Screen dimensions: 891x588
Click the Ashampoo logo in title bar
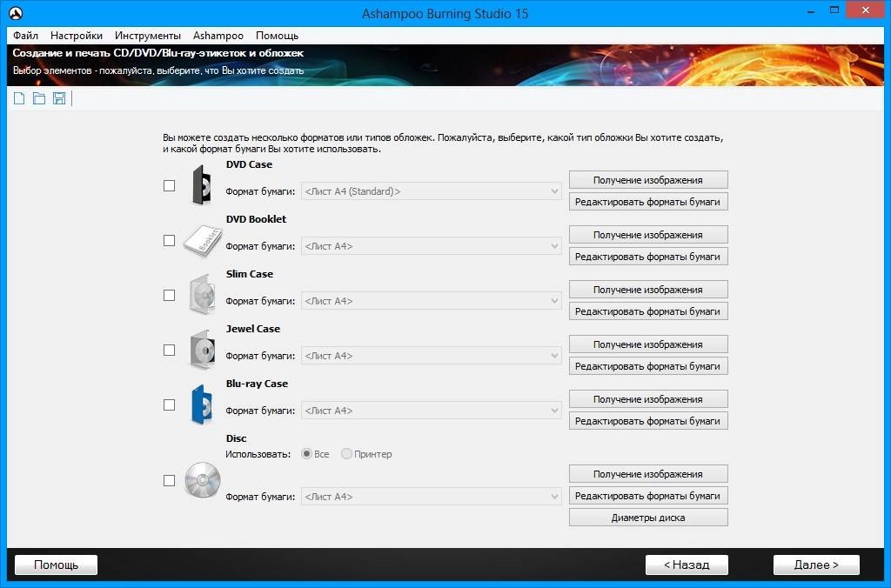tap(16, 12)
